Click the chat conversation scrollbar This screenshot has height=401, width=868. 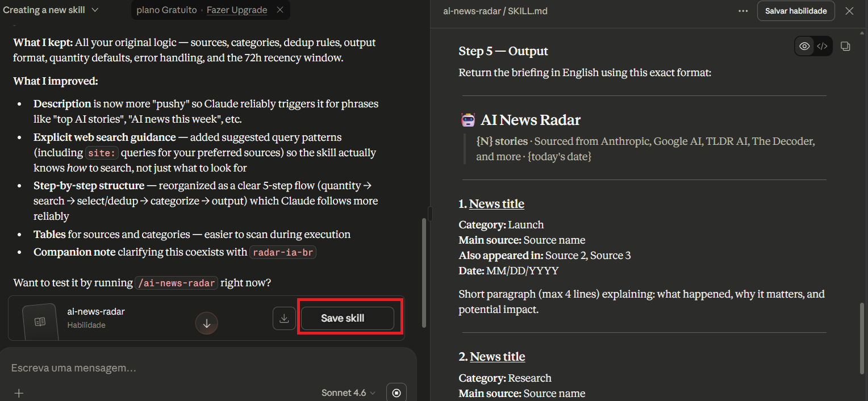click(423, 273)
